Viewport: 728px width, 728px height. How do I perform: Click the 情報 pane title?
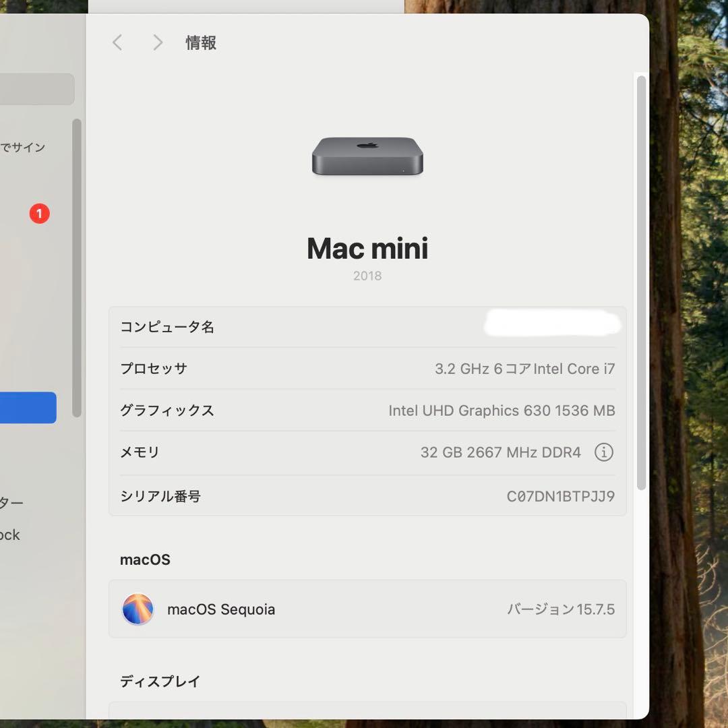click(201, 42)
